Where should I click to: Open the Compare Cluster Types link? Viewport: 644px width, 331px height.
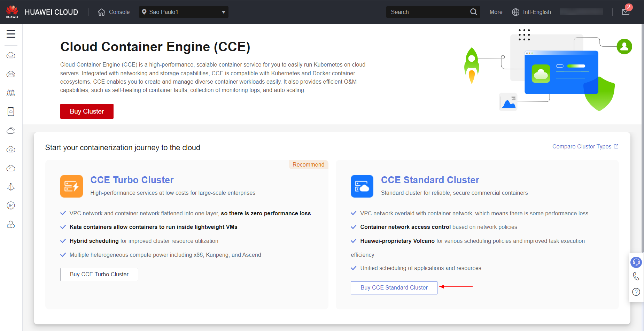585,146
